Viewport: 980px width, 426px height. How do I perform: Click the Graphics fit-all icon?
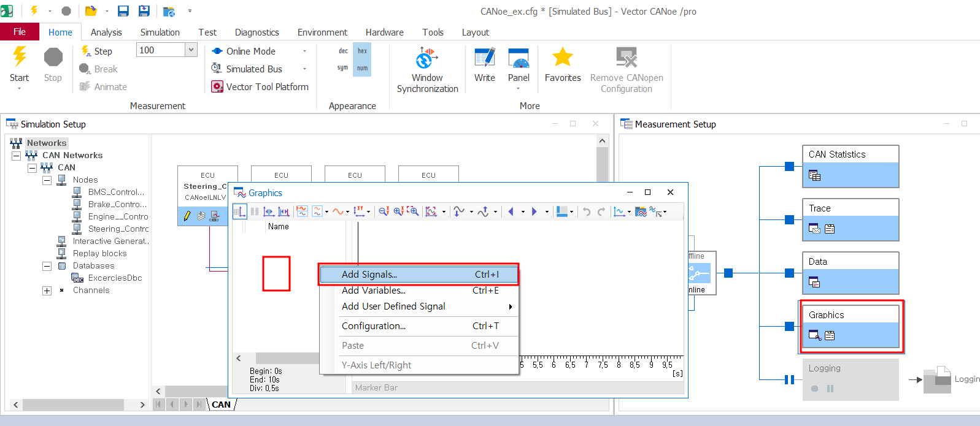(431, 211)
